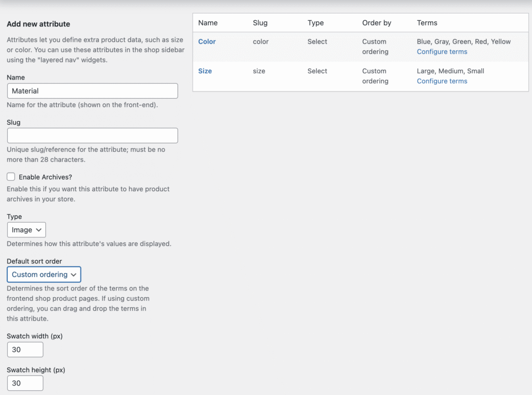Click the Name column header
The width and height of the screenshot is (532, 395).
click(208, 23)
